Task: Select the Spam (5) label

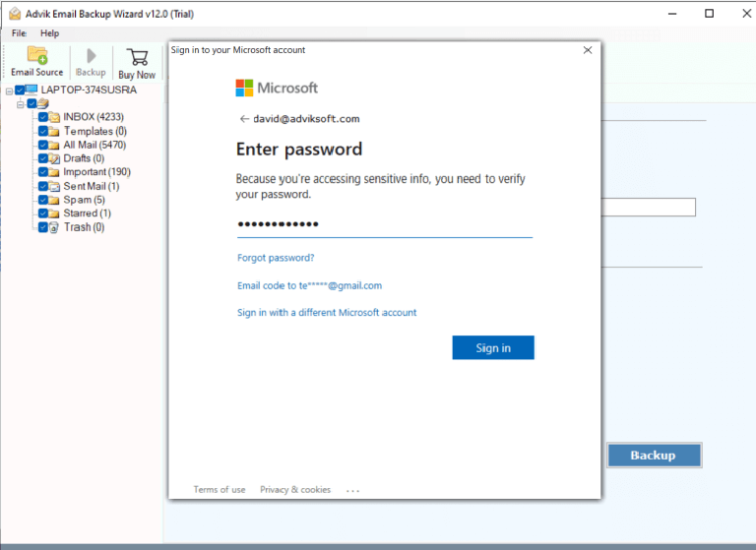Action: click(x=84, y=200)
